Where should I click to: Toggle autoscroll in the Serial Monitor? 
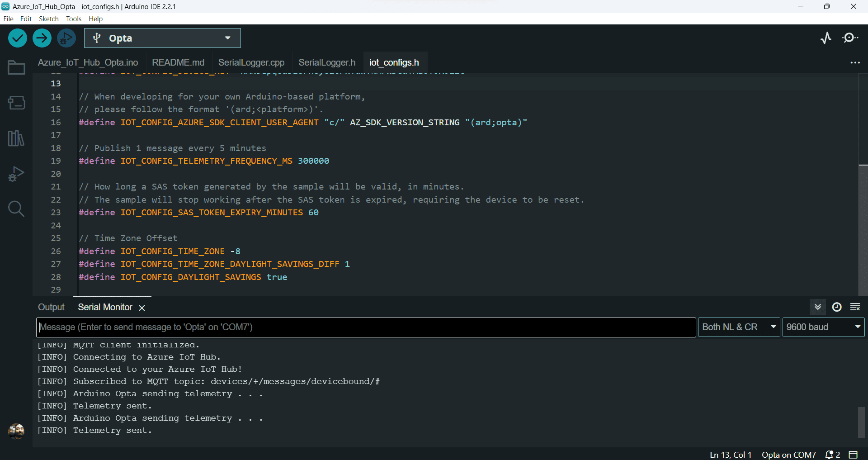(818, 307)
